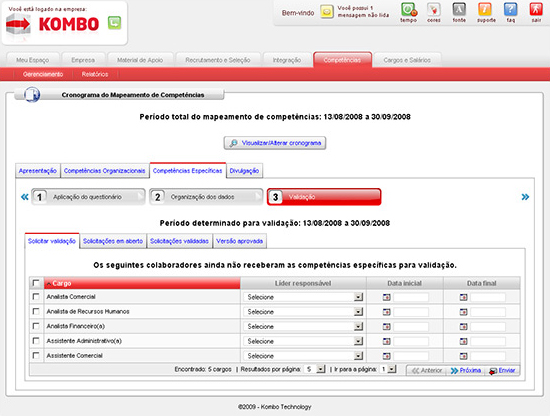Open the Resultados por página dropdown

[x=315, y=369]
